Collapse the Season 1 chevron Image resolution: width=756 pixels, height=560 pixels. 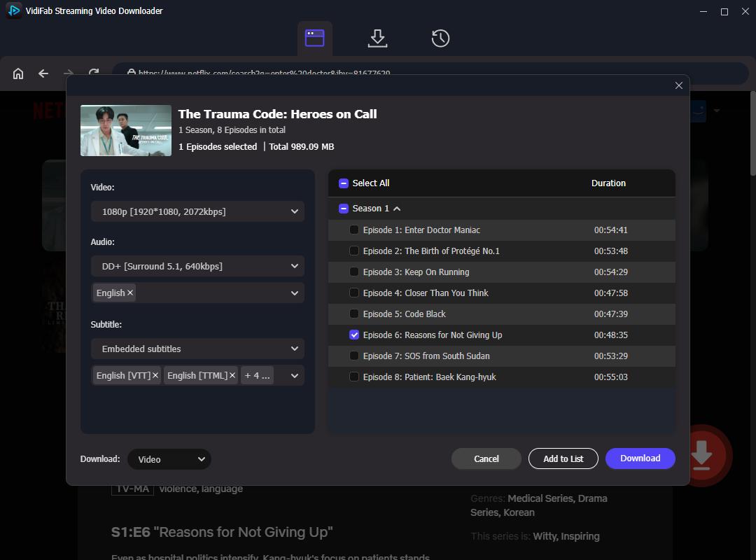coord(397,209)
